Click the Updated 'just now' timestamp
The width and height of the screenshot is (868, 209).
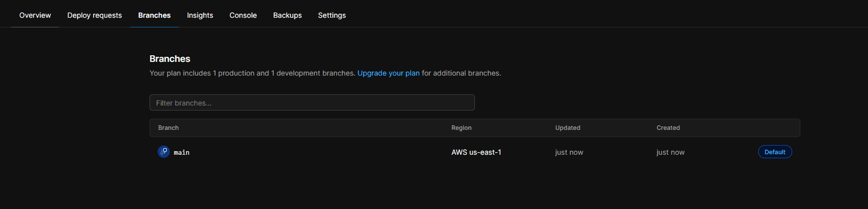569,152
